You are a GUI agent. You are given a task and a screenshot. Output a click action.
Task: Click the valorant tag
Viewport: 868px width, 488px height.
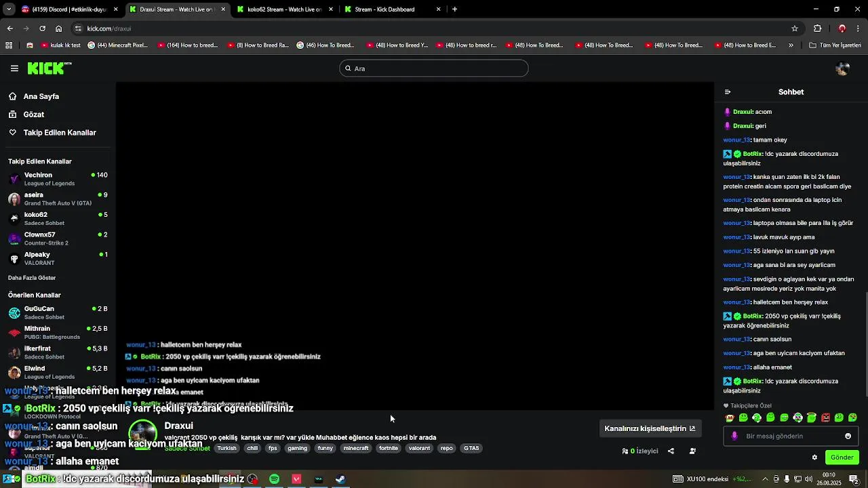click(x=420, y=448)
